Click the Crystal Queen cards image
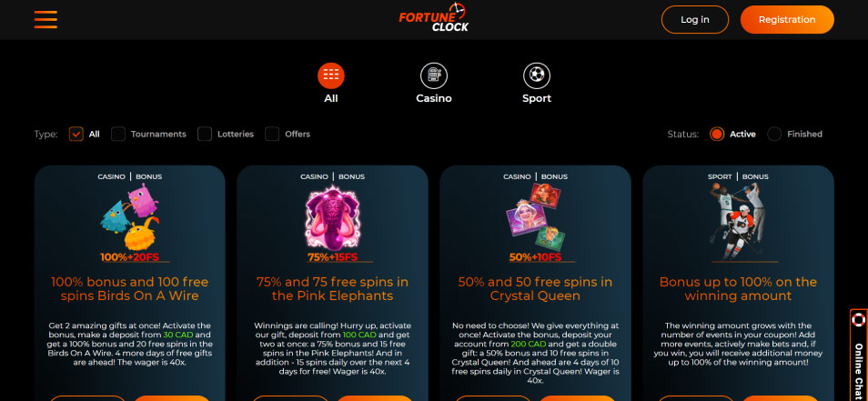The width and height of the screenshot is (868, 401). coord(535,216)
